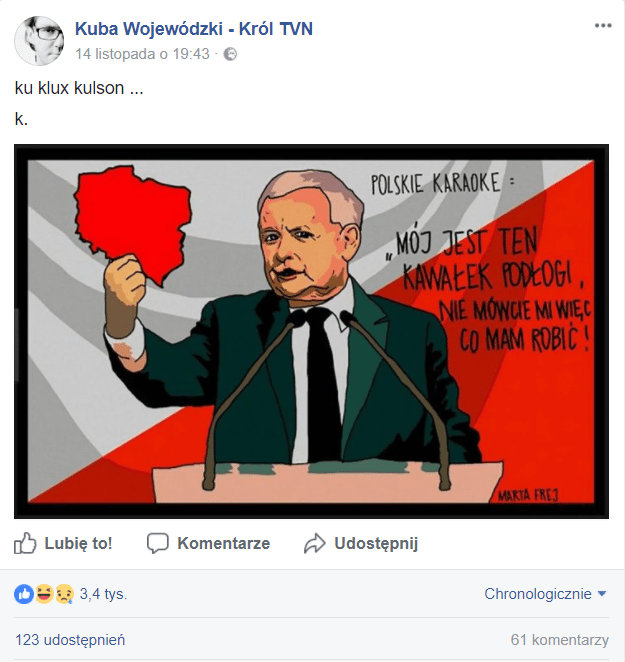Click the blue Like reaction icon
Viewport: 625px width, 662px height.
pos(24,594)
